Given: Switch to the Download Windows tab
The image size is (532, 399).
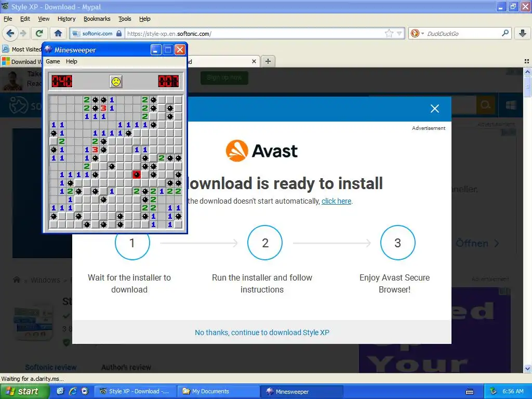Looking at the screenshot, I should tap(21, 61).
